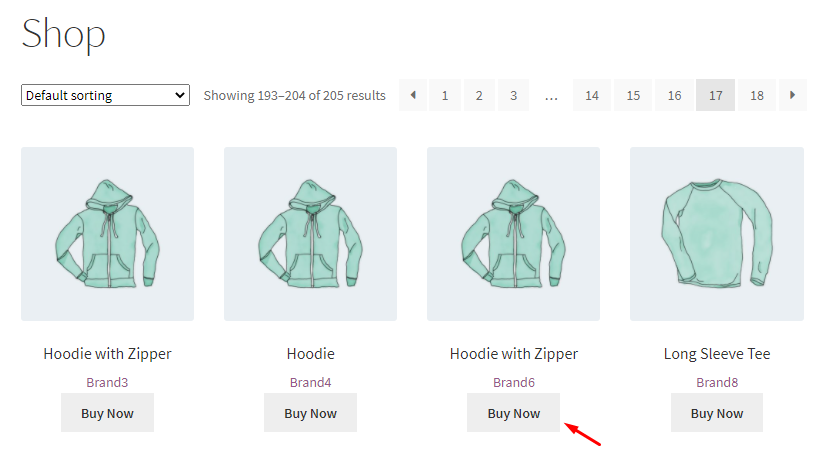The width and height of the screenshot is (828, 468).
Task: Select the current page 17 button
Action: click(716, 95)
